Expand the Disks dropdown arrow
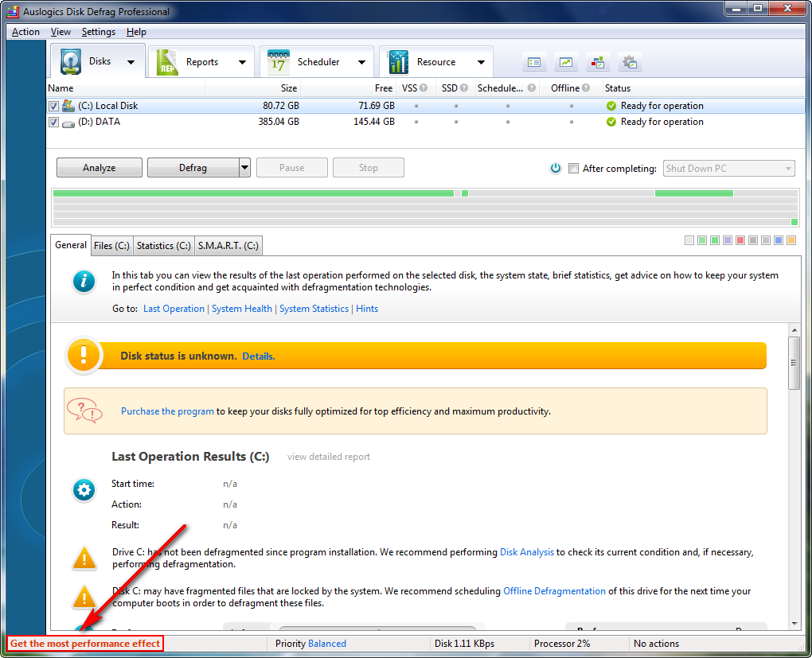The width and height of the screenshot is (812, 658). tap(131, 62)
